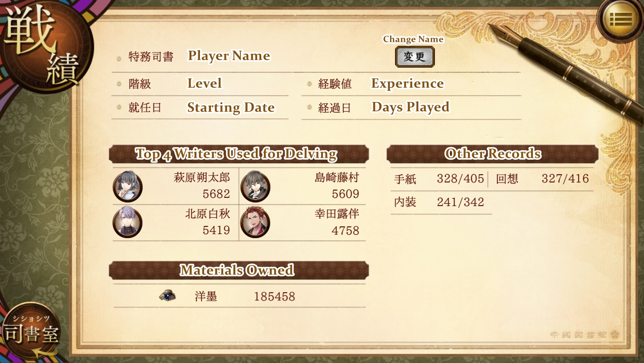The image size is (644, 363).
Task: Click the Materials Owned header
Action: pos(239,270)
